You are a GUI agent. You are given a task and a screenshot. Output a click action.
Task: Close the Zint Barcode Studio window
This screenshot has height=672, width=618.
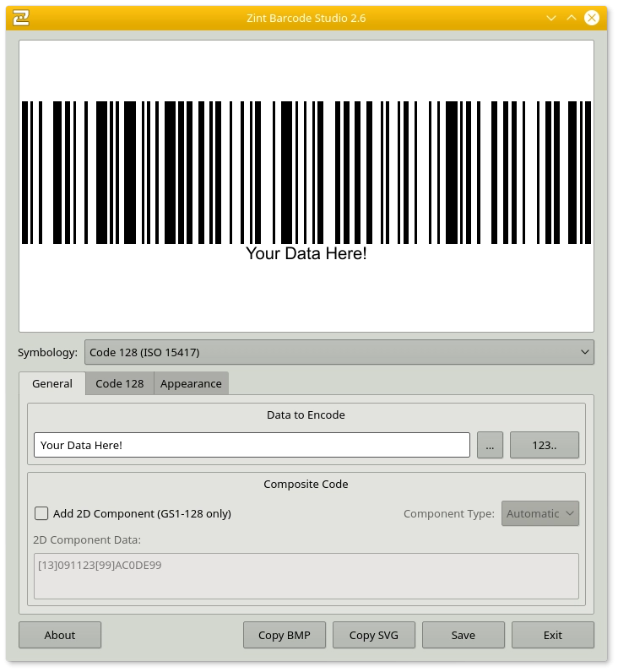[592, 18]
